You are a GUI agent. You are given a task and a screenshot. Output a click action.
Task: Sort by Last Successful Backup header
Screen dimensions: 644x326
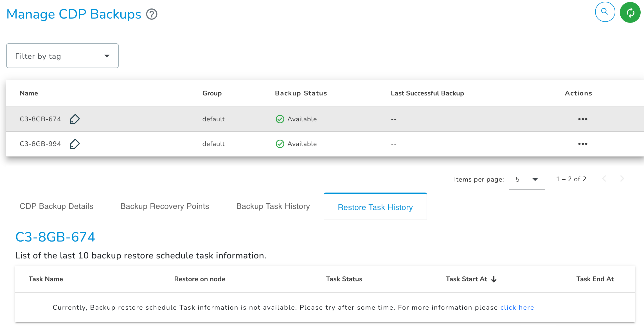pyautogui.click(x=427, y=93)
